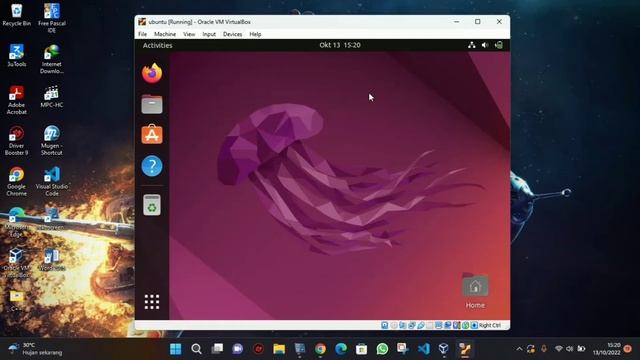This screenshot has height=360, width=640.
Task: Open the VirtualBox File menu
Action: click(x=142, y=34)
